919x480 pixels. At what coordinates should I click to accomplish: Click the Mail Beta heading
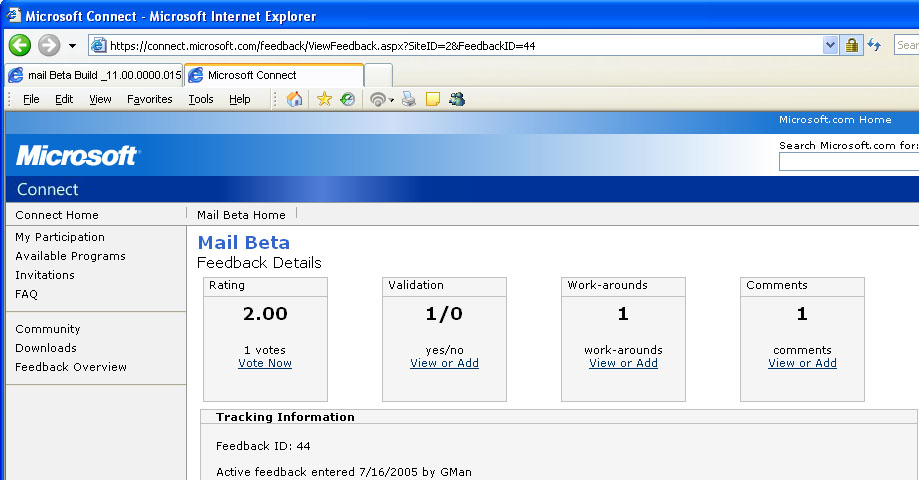[243, 243]
